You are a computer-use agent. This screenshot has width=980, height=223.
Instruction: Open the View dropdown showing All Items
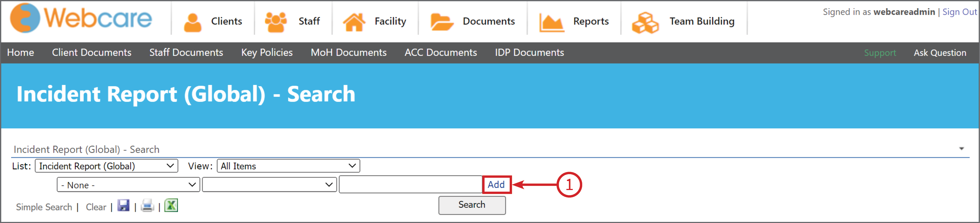(288, 166)
